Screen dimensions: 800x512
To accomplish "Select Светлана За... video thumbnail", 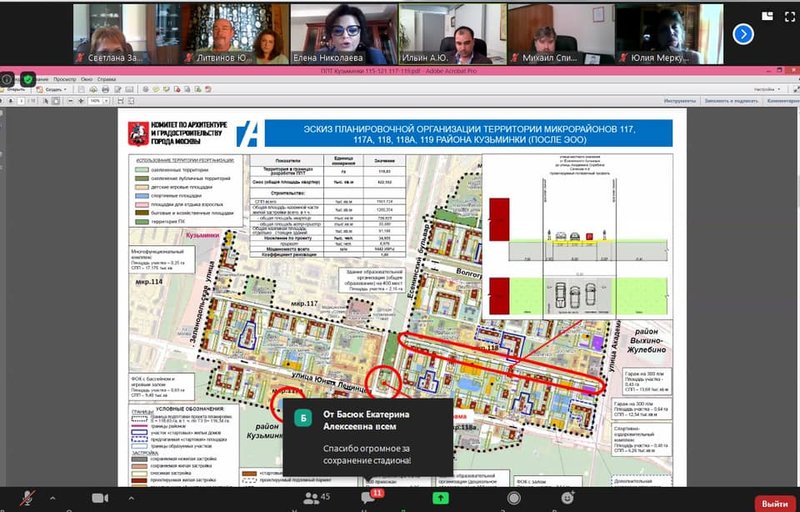I will 126,34.
